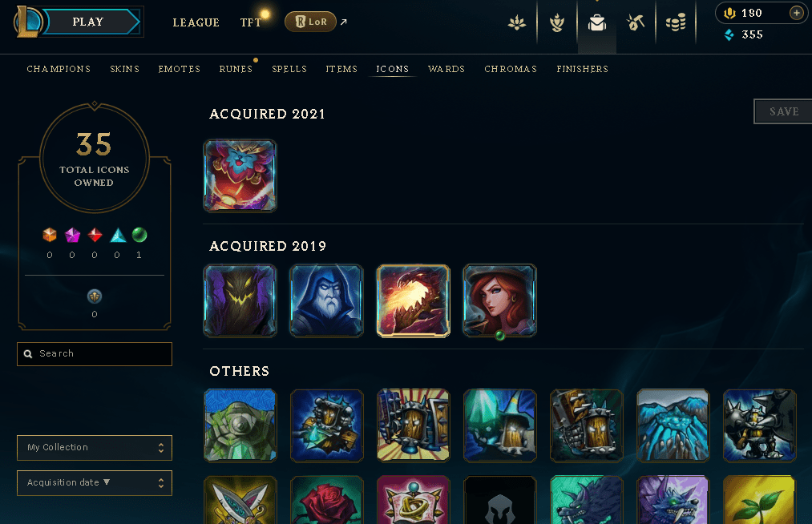Open the Chromas tab
Screen dimensions: 812x524
click(511, 69)
